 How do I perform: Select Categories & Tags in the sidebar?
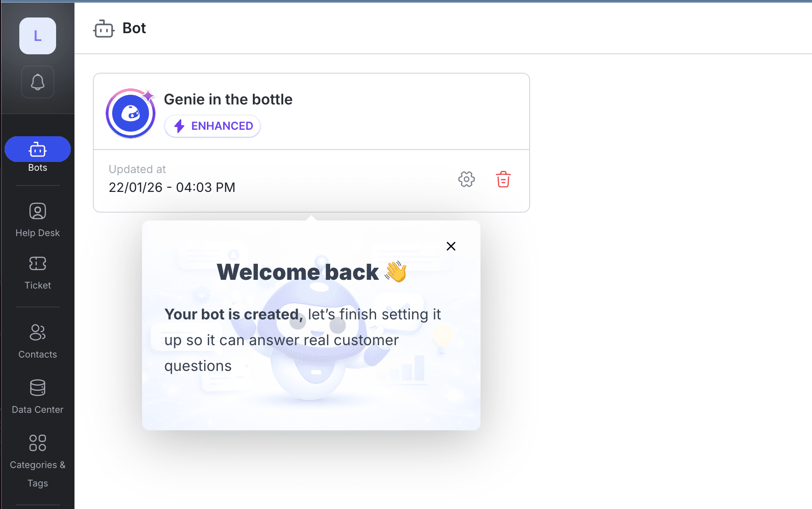37,443
